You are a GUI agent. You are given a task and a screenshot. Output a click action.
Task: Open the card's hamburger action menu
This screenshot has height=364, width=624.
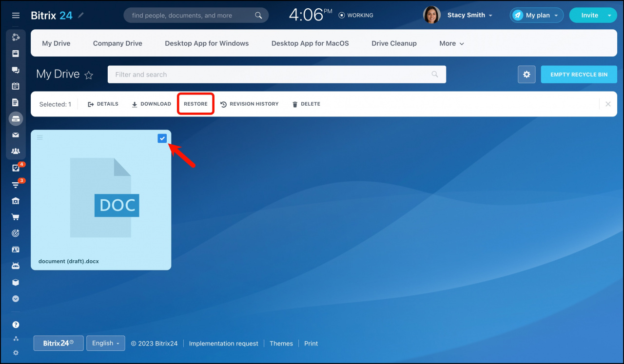click(40, 137)
